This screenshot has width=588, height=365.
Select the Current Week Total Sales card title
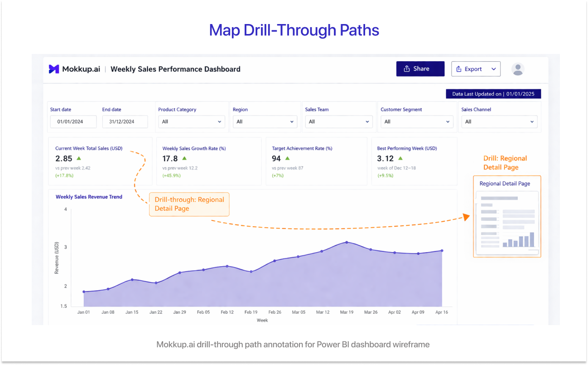coord(89,148)
